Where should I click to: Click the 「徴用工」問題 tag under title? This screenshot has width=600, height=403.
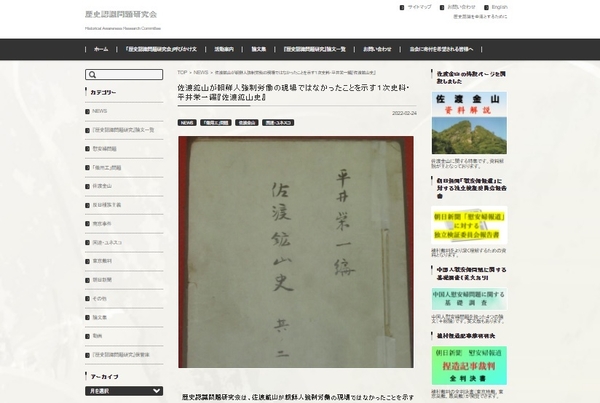pos(215,123)
